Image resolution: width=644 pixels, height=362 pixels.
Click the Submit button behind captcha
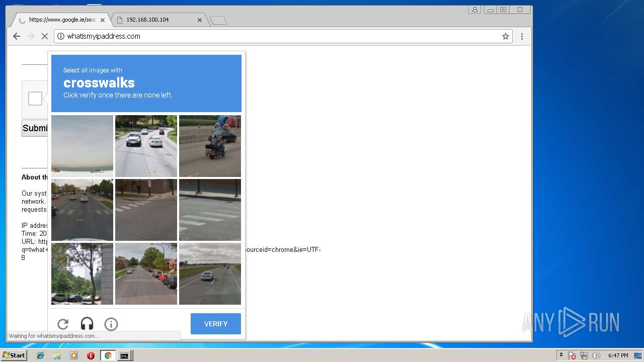[x=35, y=128]
